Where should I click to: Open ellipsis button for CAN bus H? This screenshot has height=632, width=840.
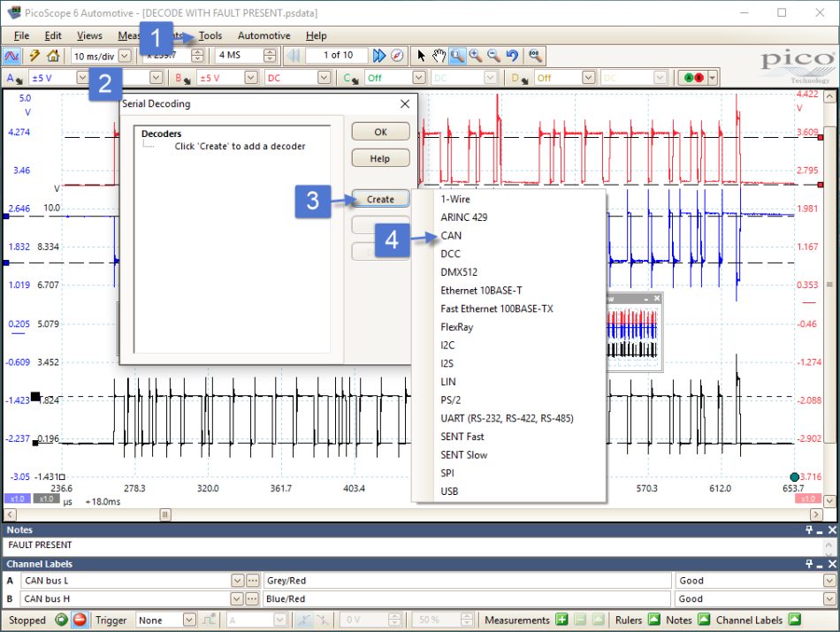pos(253,598)
